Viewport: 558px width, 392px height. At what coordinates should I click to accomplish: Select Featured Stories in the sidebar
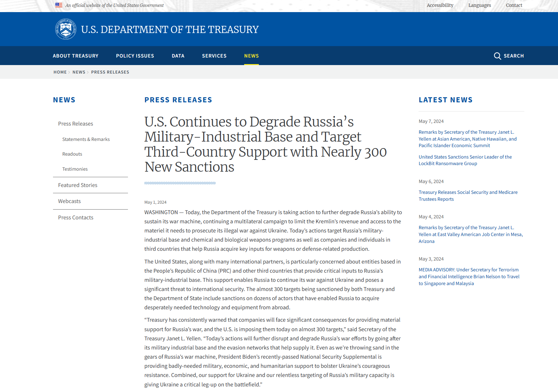(x=78, y=185)
